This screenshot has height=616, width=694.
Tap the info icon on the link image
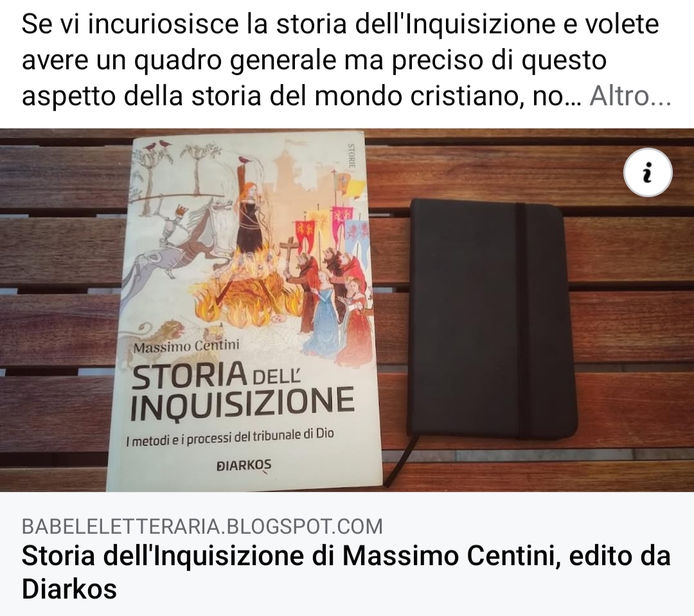648,172
